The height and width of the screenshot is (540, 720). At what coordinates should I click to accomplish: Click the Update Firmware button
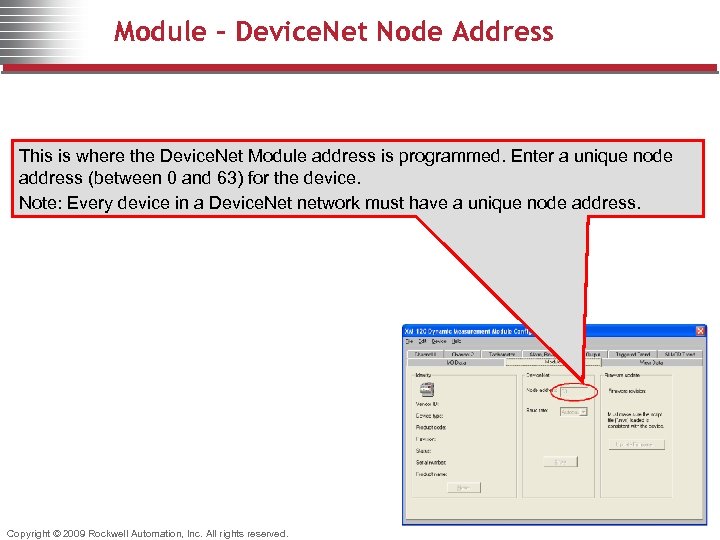[x=636, y=444]
